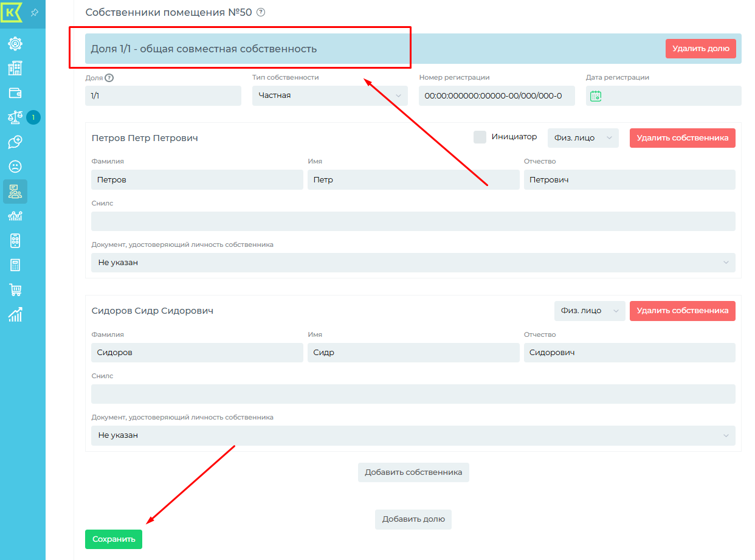Open the buildings section icon
The image size is (755, 560).
(15, 68)
